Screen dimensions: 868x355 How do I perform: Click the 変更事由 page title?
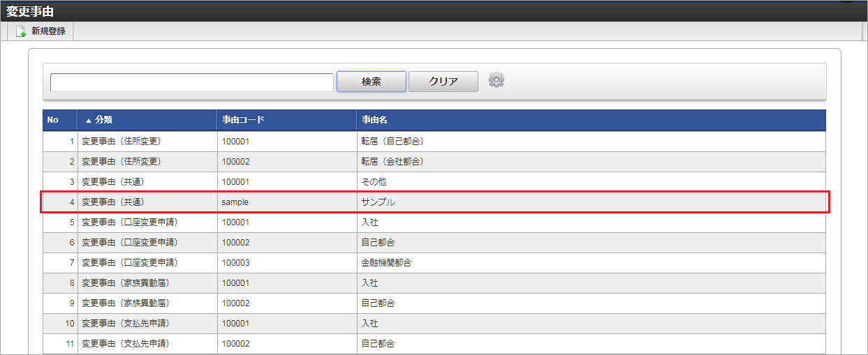pos(30,10)
